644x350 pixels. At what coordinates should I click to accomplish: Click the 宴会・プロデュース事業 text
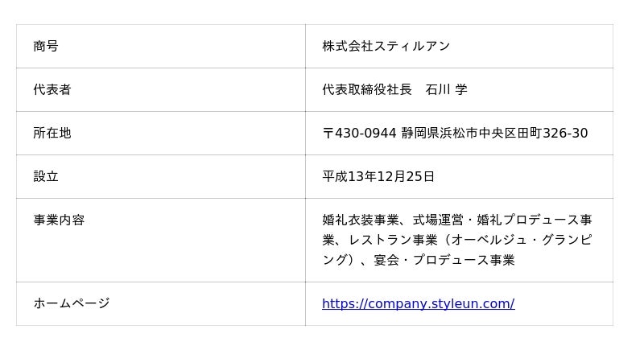tap(444, 260)
